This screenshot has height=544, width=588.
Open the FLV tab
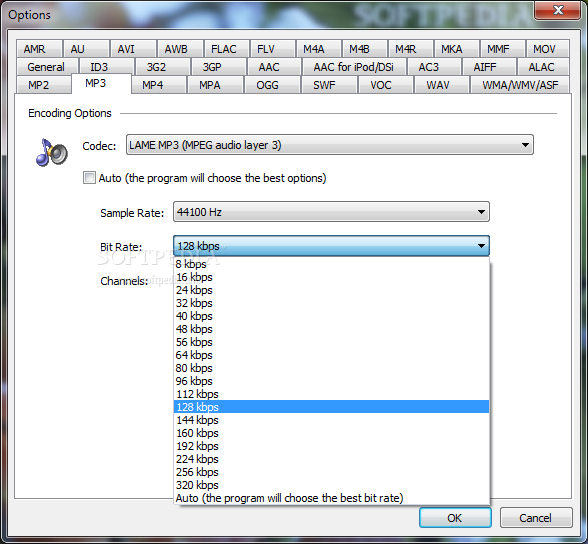[273, 49]
